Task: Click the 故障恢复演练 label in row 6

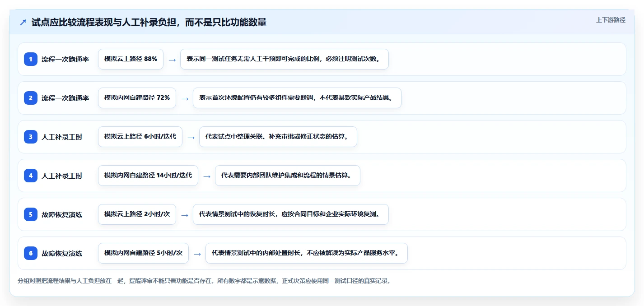Action: pyautogui.click(x=62, y=253)
